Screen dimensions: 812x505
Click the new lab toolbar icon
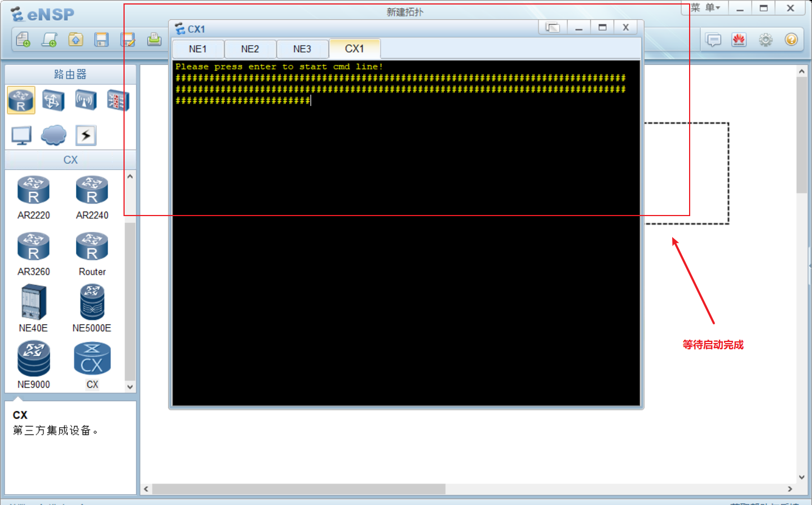point(50,39)
